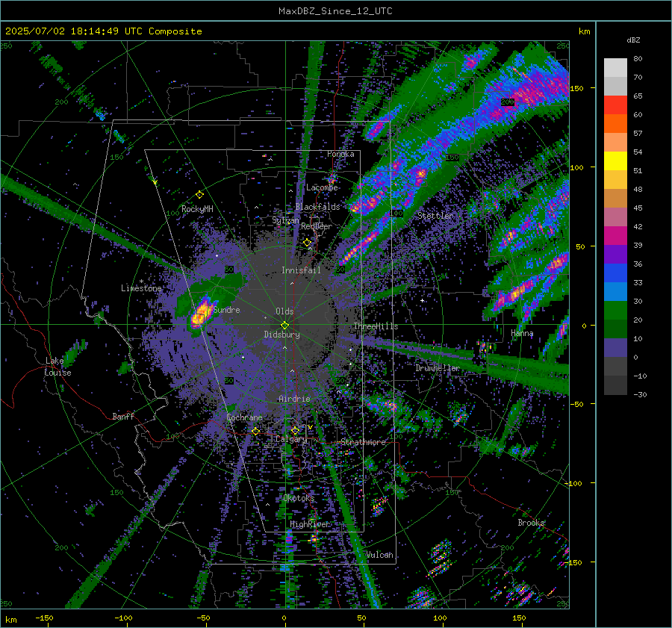The height and width of the screenshot is (628, 672).
Task: Click the Didsbury city label
Action: (281, 335)
